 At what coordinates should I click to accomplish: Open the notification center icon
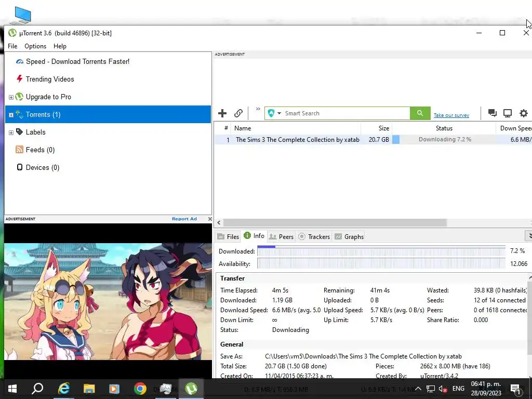point(515,389)
